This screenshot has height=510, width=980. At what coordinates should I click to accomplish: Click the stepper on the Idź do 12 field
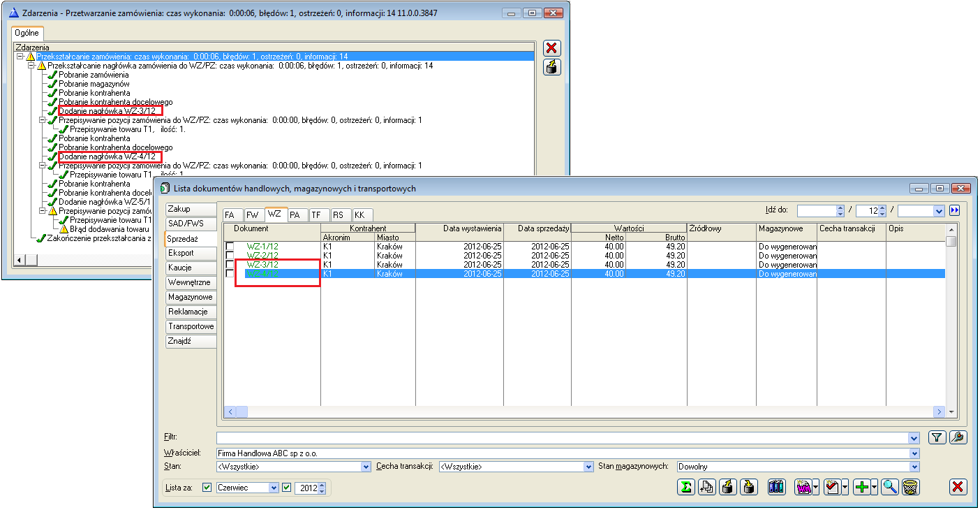882,210
